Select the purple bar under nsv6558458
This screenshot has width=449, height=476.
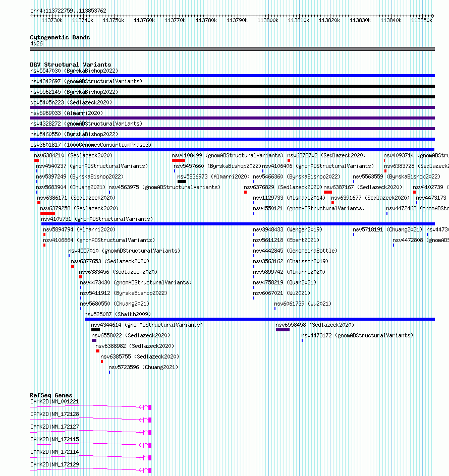click(x=283, y=330)
